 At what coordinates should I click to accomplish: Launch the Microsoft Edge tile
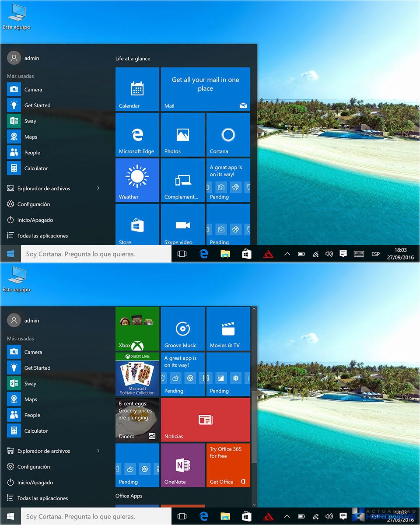(x=137, y=135)
